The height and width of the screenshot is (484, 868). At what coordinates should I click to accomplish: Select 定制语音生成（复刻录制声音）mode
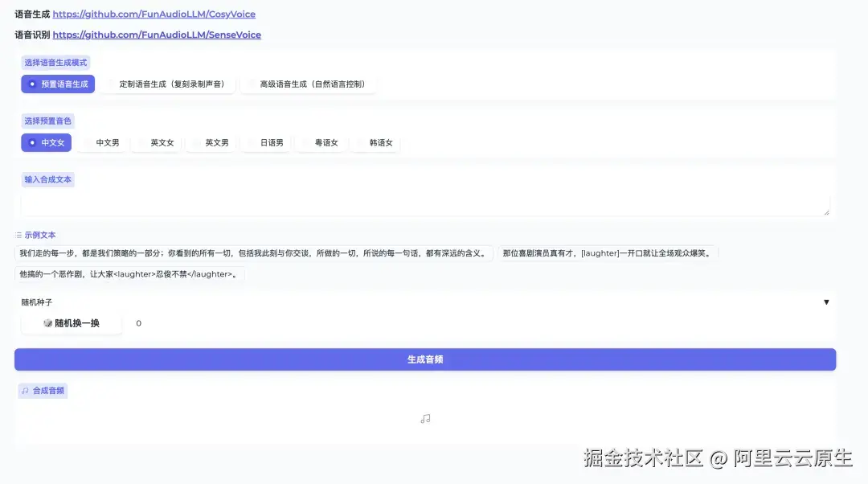point(168,84)
